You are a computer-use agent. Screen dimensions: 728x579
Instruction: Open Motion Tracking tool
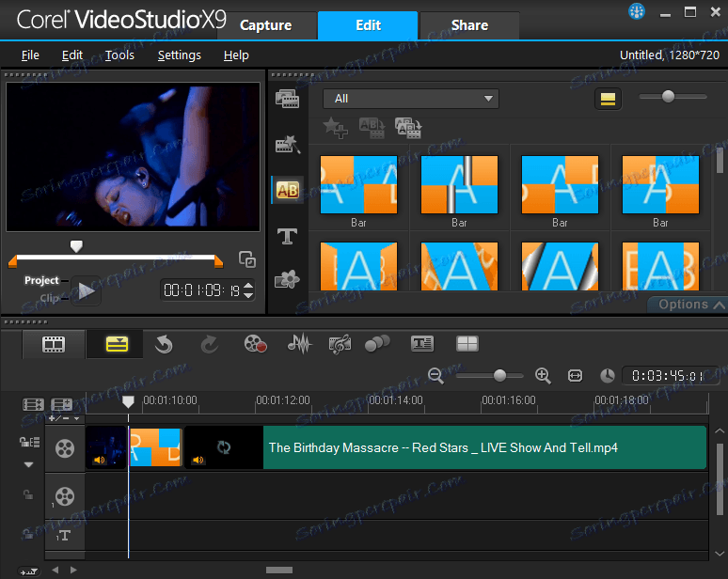[377, 344]
